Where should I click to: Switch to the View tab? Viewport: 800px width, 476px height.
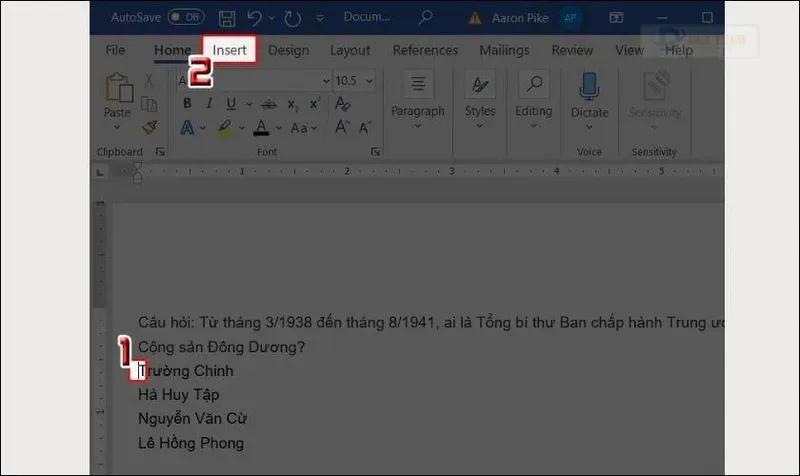pyautogui.click(x=629, y=50)
